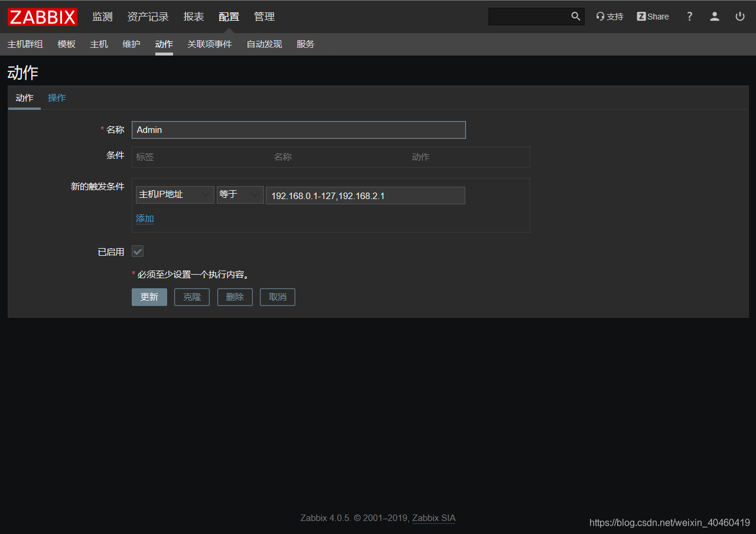Go to 自动发现 submenu
This screenshot has height=534, width=756.
pos(265,44)
